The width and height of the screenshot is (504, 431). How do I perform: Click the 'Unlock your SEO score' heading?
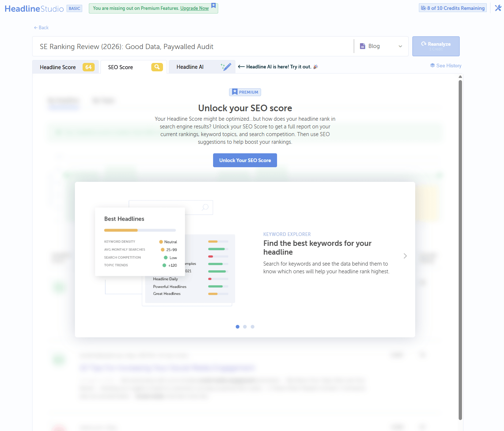(245, 108)
